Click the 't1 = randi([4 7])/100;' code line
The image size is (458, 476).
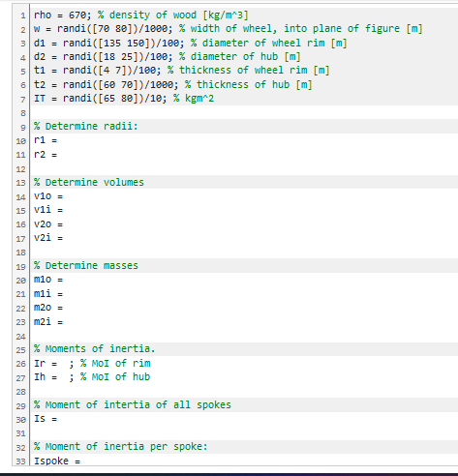[97, 71]
